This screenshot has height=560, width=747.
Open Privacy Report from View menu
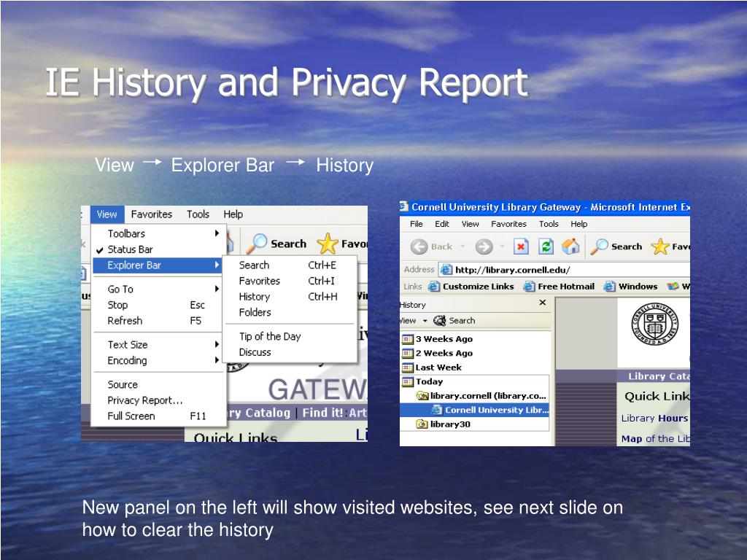tap(158, 400)
